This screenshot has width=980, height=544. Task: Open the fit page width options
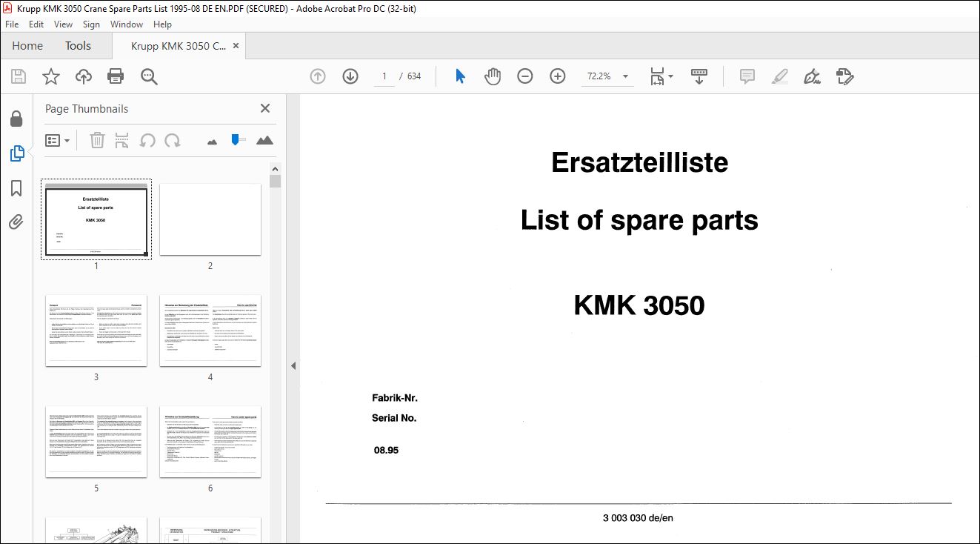[x=661, y=76]
